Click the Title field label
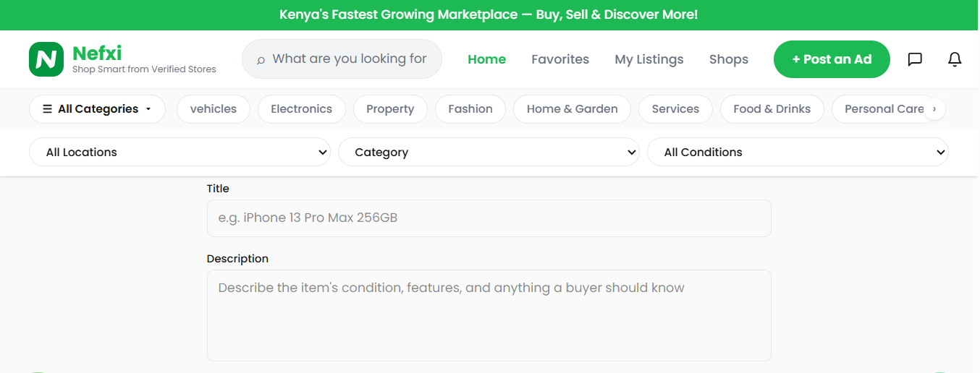 (218, 189)
